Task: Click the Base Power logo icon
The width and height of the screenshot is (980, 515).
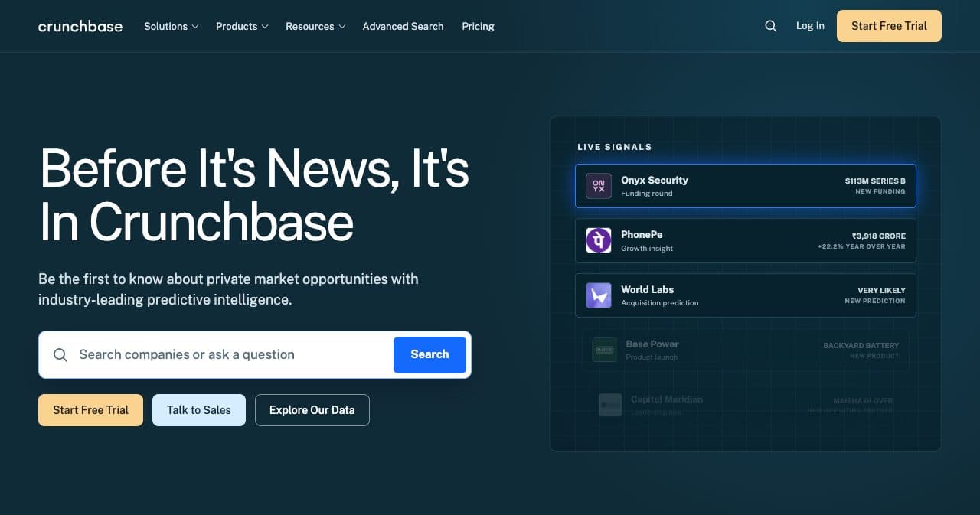Action: [605, 350]
